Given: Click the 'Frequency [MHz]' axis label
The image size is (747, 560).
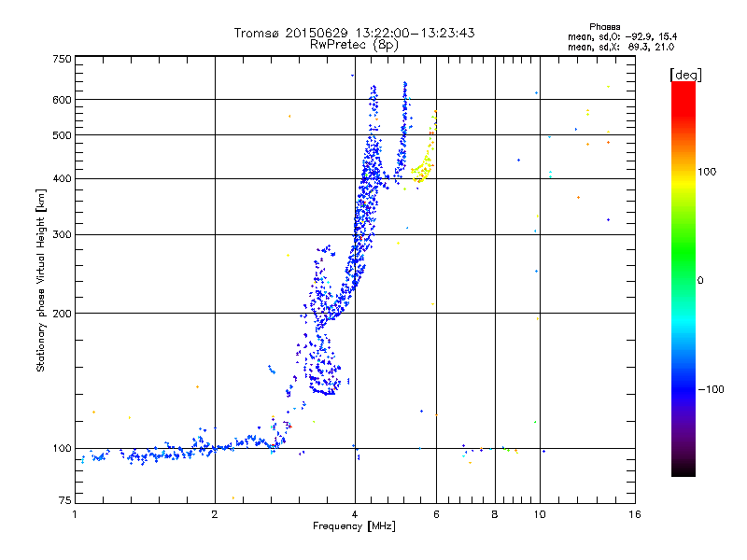Looking at the screenshot, I should (354, 526).
